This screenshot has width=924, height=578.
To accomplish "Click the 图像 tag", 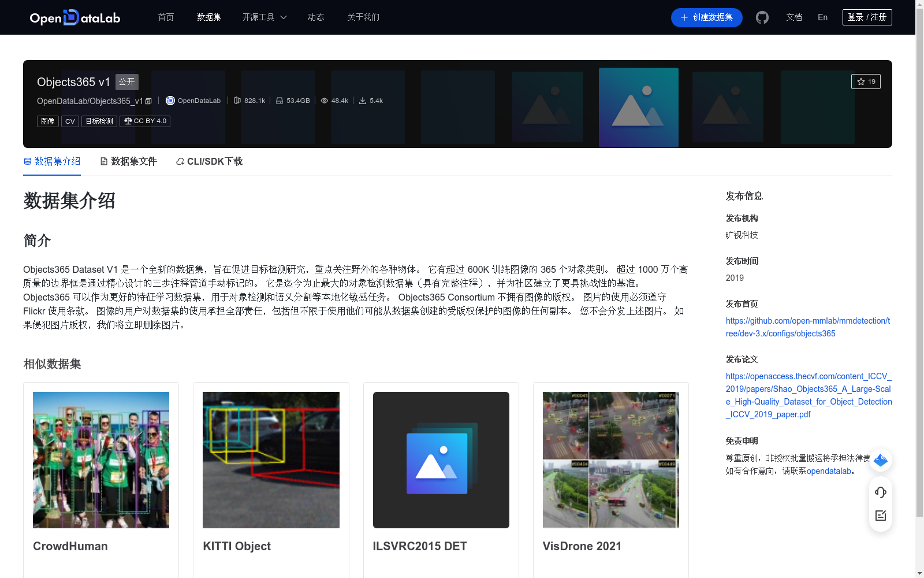I will (x=48, y=121).
